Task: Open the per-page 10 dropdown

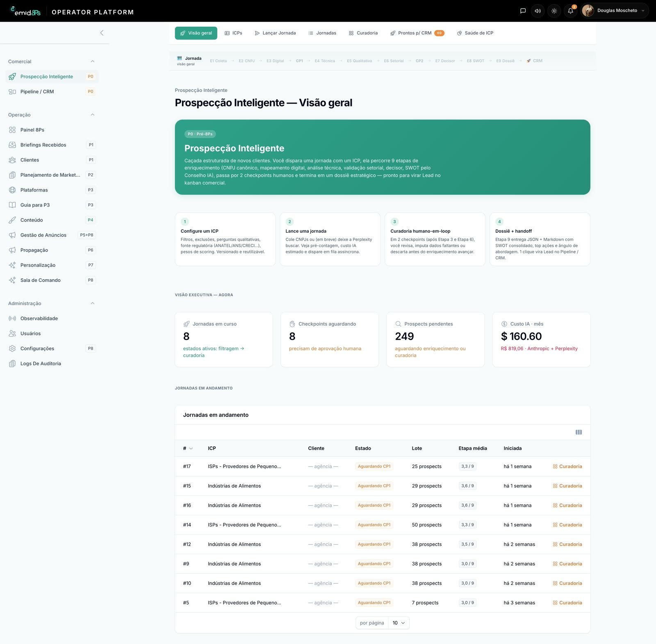Action: pos(399,623)
